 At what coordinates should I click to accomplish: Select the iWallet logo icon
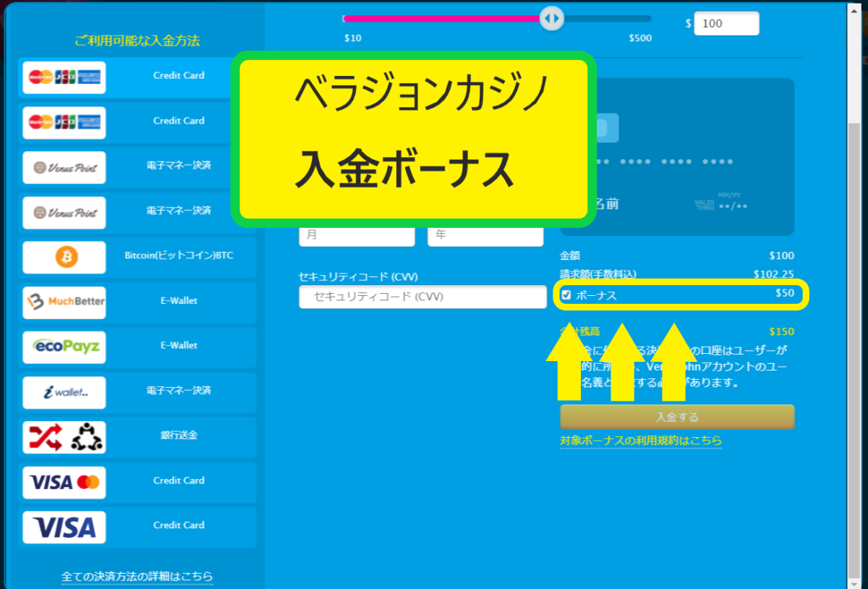click(64, 392)
